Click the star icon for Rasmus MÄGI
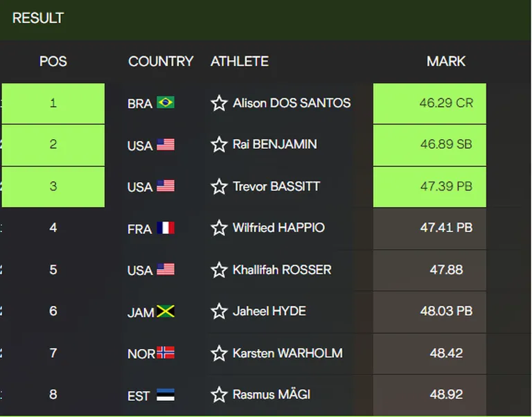Image resolution: width=532 pixels, height=417 pixels. pyautogui.click(x=219, y=395)
